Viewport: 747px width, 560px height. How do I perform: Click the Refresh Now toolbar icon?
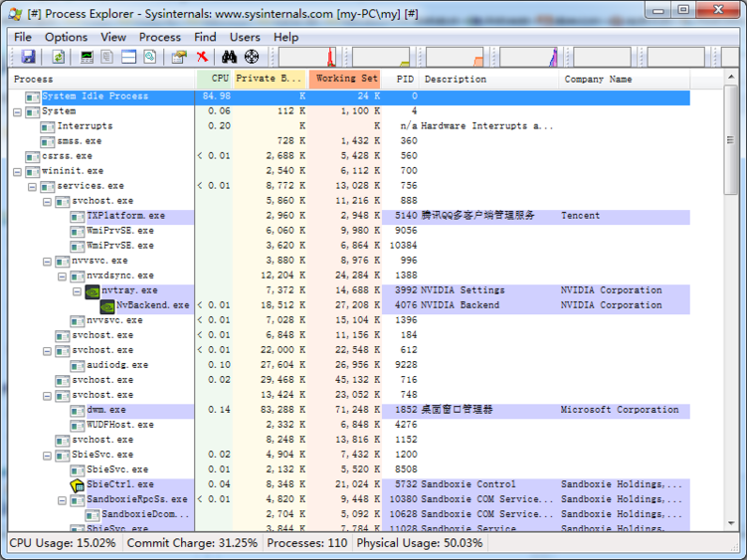[58, 57]
